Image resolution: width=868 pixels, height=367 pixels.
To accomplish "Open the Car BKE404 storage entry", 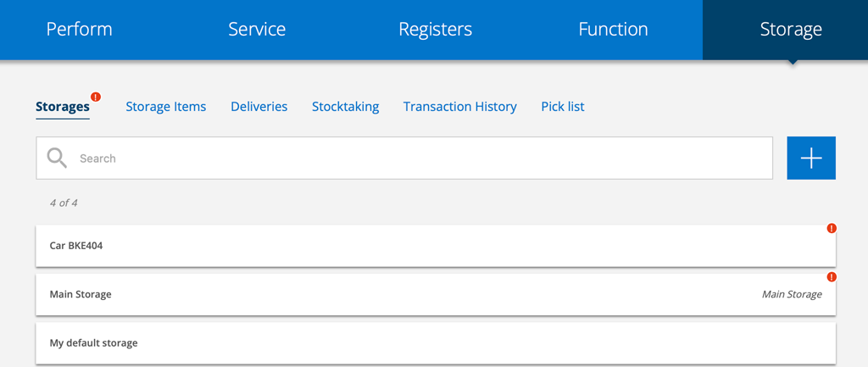I will (424, 246).
